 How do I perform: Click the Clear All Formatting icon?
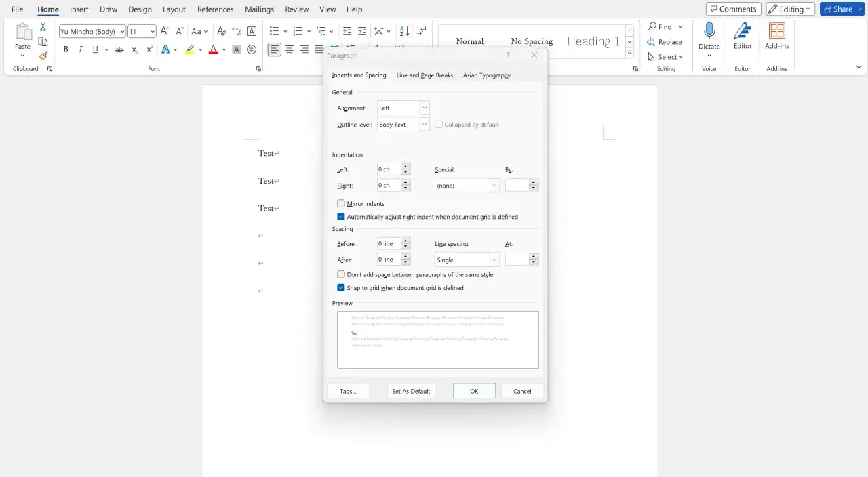point(221,31)
